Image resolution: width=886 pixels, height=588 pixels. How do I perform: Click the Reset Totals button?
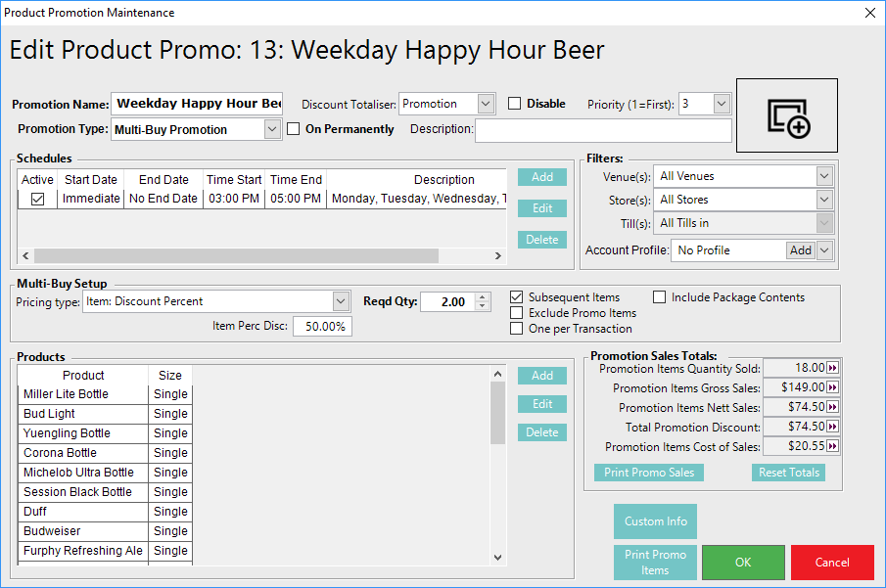pos(788,473)
